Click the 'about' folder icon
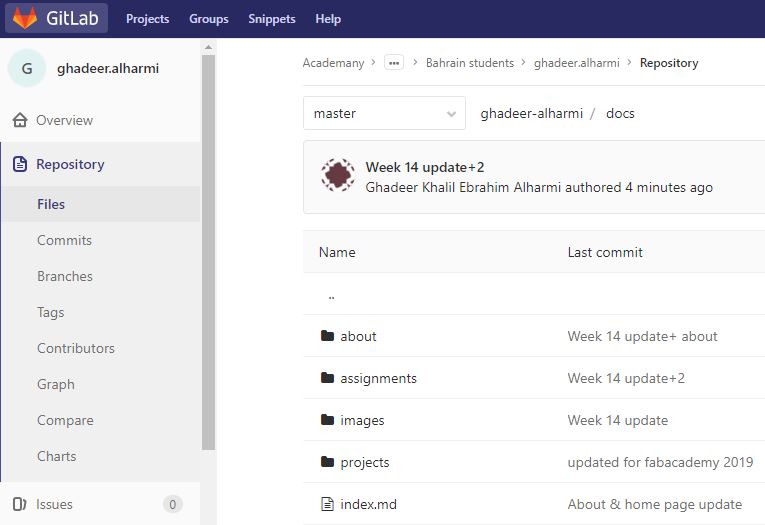 327,336
